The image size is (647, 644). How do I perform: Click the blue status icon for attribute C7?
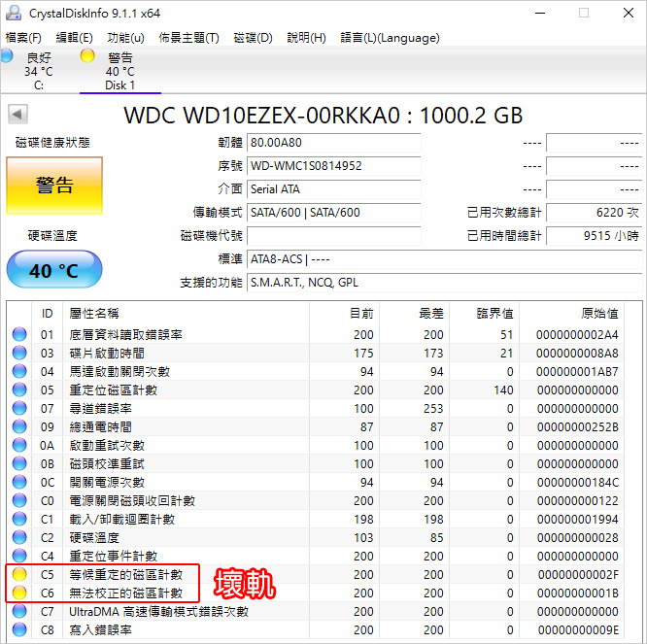19,611
